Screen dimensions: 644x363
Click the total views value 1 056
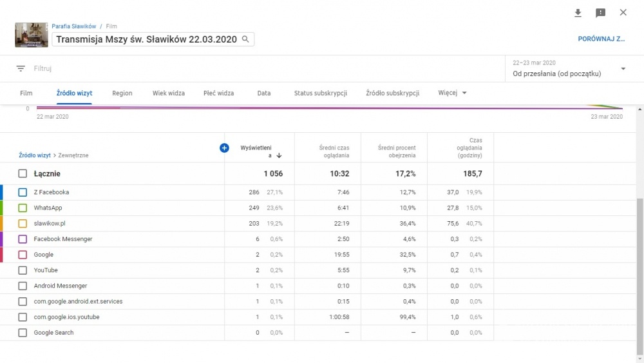(273, 173)
